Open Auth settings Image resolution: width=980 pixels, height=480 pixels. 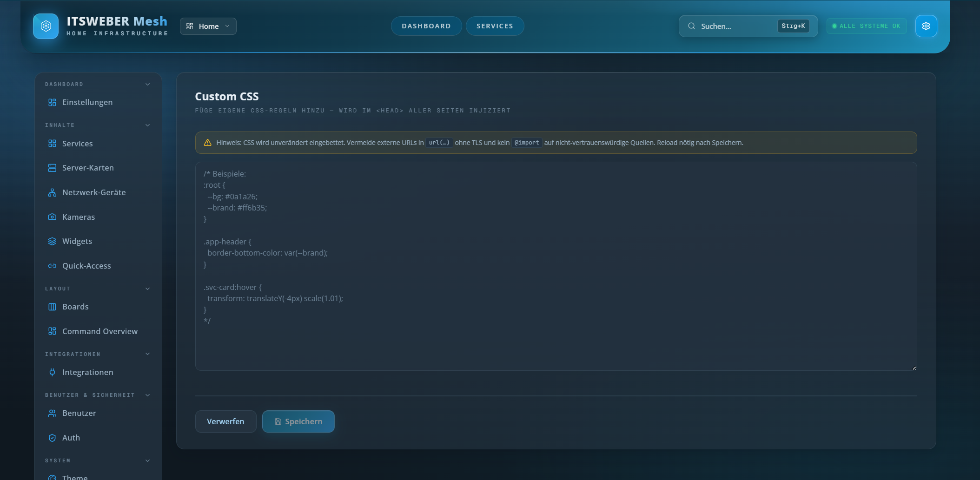coord(98,438)
